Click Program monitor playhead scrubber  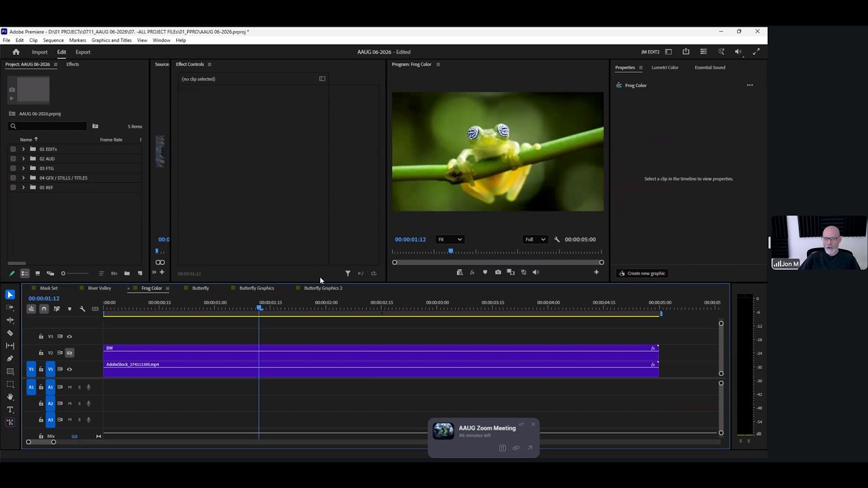coord(450,251)
